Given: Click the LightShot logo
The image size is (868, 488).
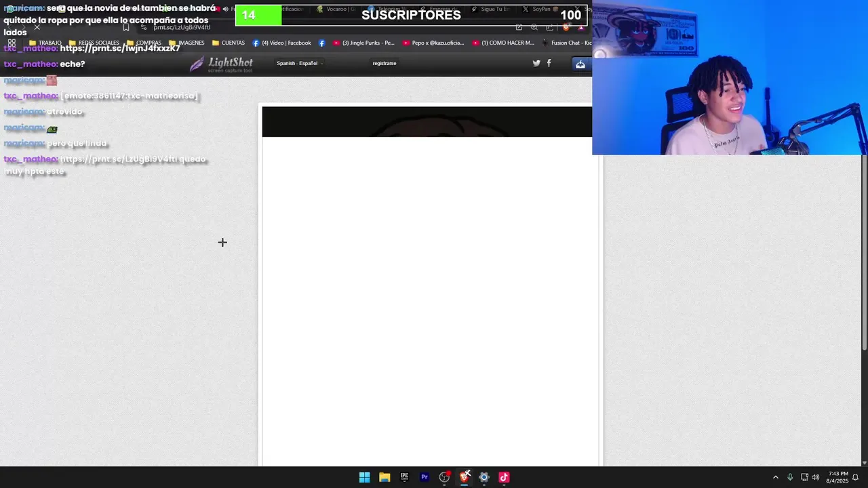Looking at the screenshot, I should click(x=221, y=64).
